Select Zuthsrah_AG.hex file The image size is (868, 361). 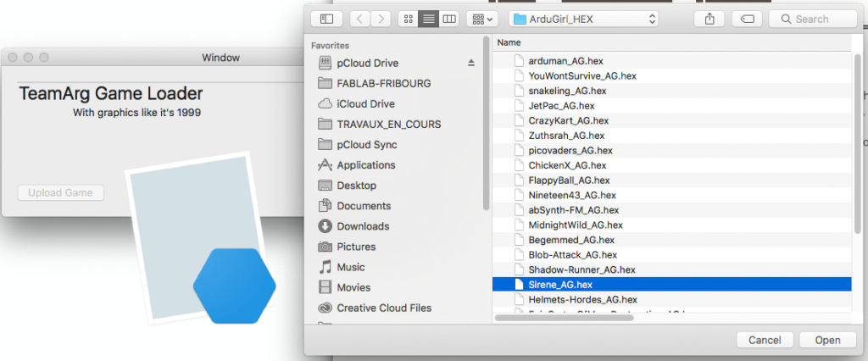(671, 136)
